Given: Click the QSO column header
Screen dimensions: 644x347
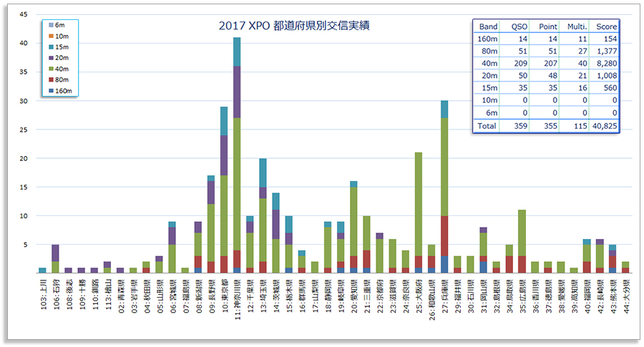Looking at the screenshot, I should [519, 26].
